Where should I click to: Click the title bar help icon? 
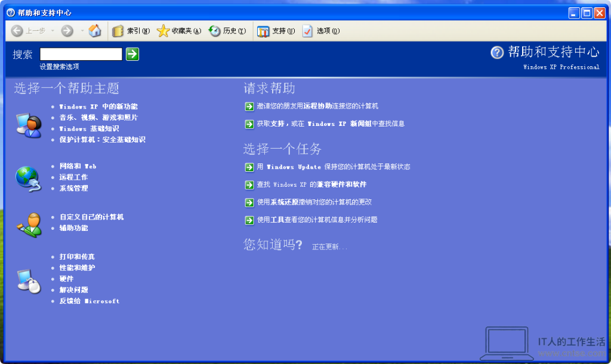point(11,13)
